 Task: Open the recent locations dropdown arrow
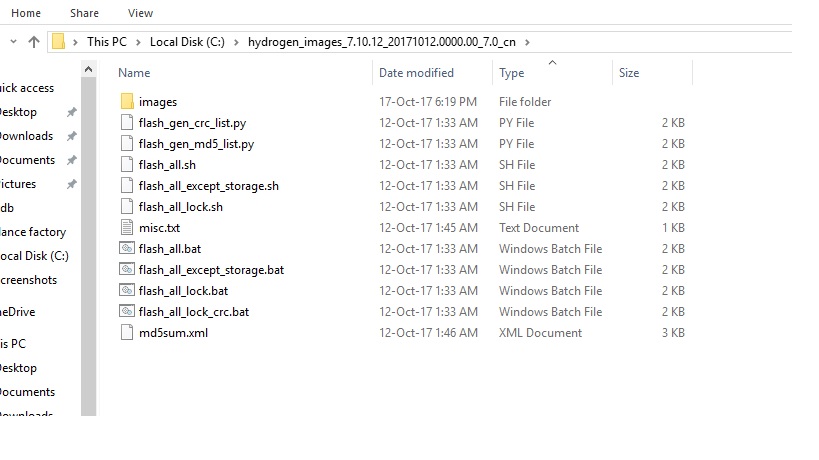[x=14, y=41]
